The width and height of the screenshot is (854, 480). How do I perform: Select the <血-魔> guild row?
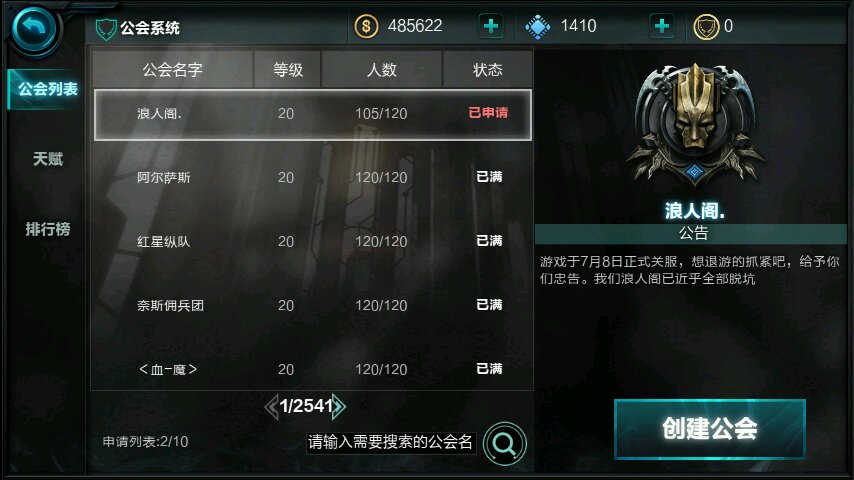coord(313,369)
